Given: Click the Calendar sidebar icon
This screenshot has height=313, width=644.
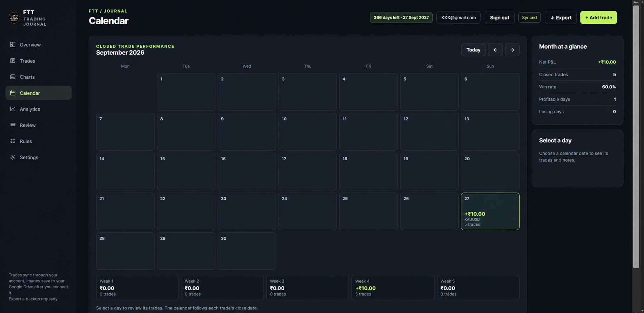Looking at the screenshot, I should tap(13, 93).
